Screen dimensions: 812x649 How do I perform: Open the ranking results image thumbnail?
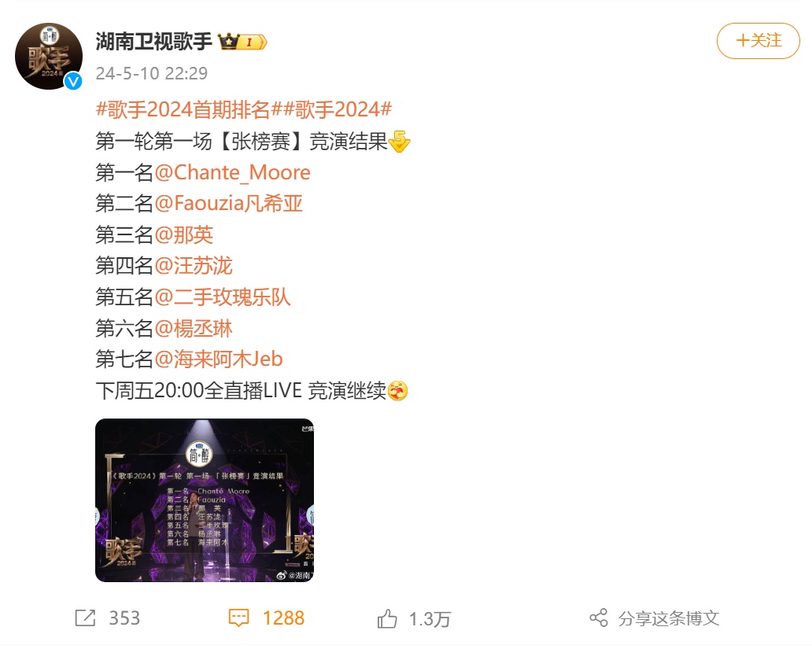205,500
